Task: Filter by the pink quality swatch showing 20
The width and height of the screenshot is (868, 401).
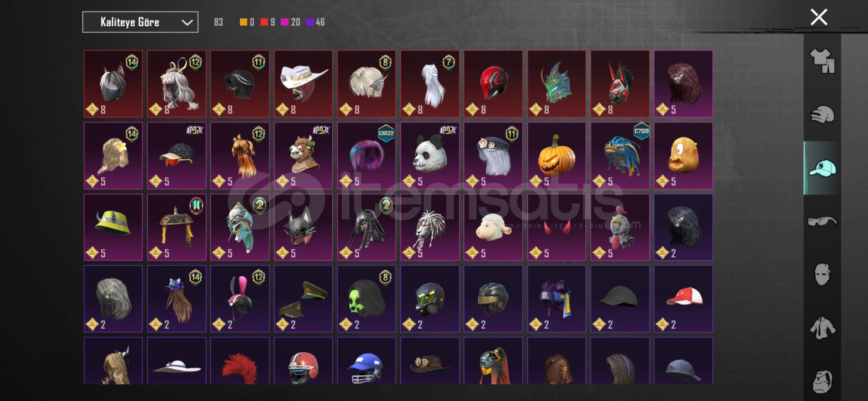Action: [285, 22]
